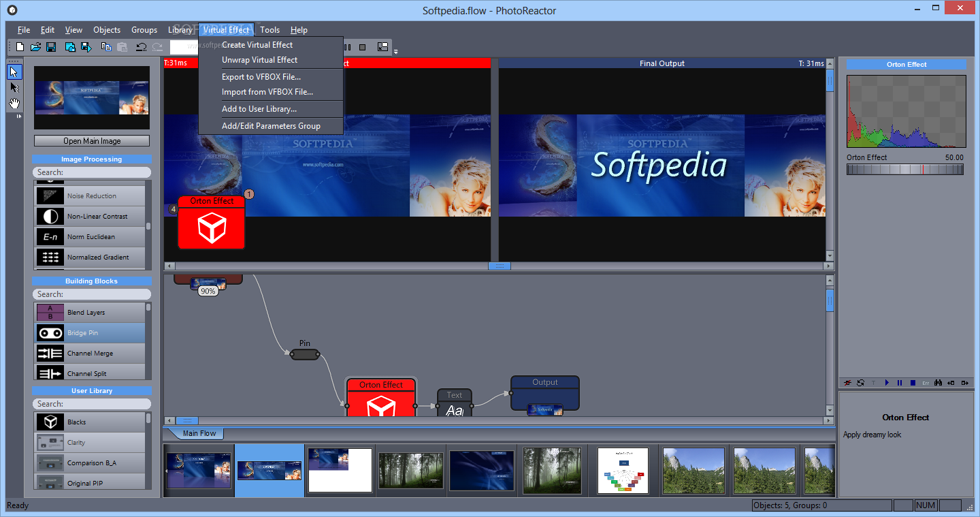
Task: Click the flow area vertical scrollbar thumb
Action: click(830, 300)
